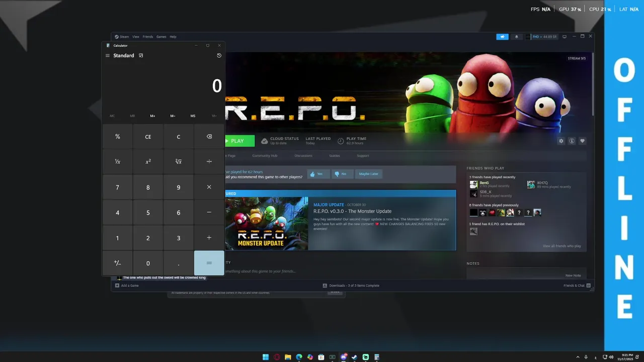
Task: Open friend iKH7Q's entry
Action: [x=548, y=185]
